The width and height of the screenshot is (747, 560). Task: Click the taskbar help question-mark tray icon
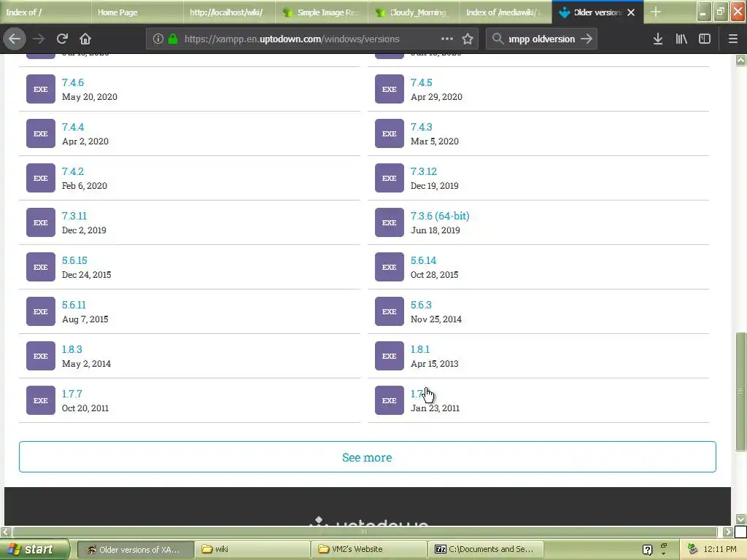[647, 550]
